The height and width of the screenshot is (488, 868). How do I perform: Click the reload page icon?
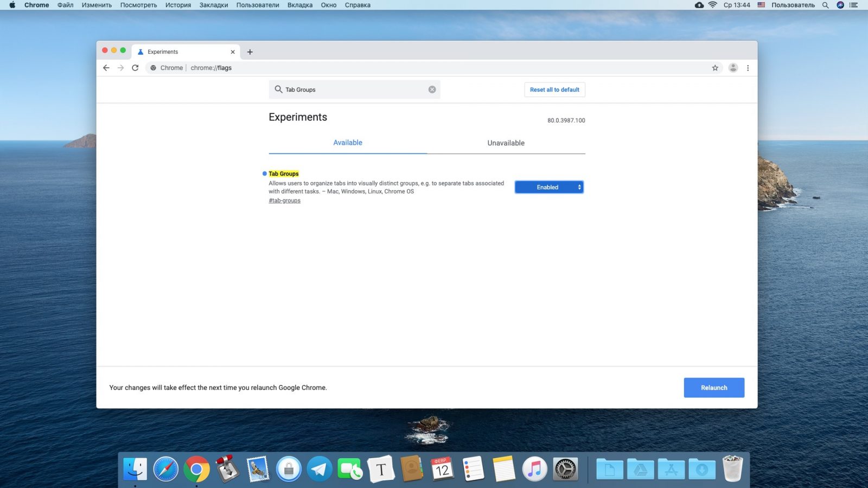click(135, 68)
